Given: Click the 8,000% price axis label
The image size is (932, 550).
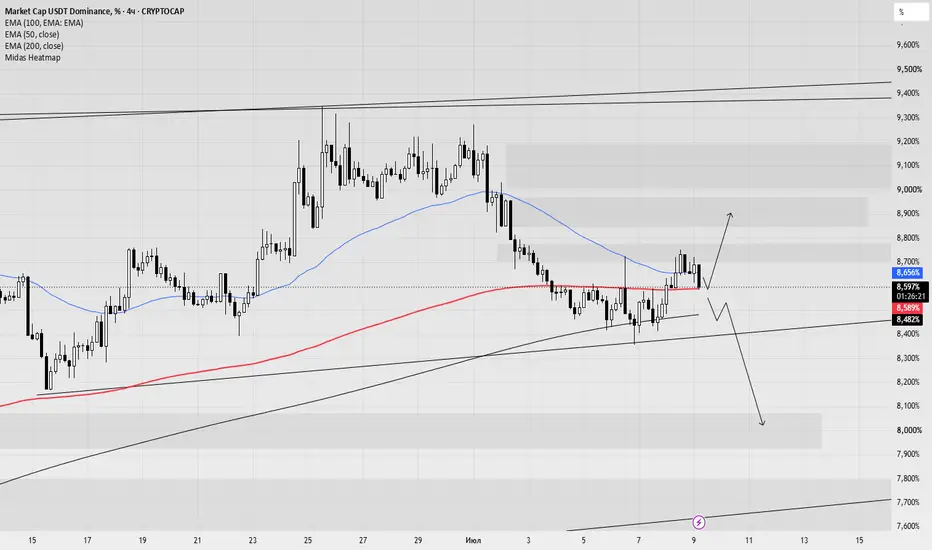Looking at the screenshot, I should [x=908, y=430].
